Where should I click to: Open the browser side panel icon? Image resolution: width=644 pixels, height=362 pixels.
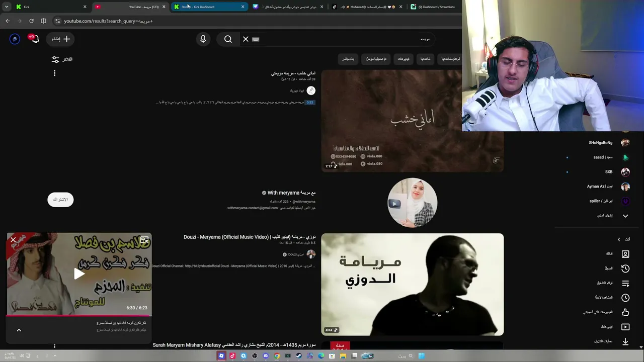click(x=43, y=21)
